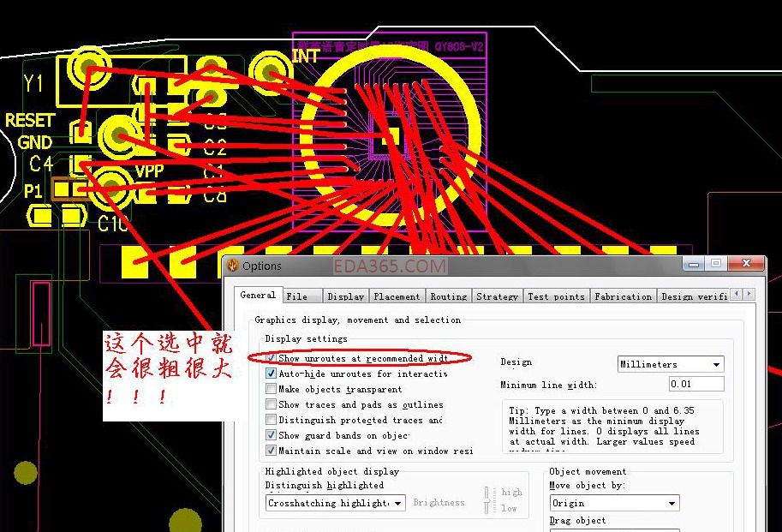Switch to the Fabrication tab
This screenshot has width=782, height=532.
[x=623, y=296]
